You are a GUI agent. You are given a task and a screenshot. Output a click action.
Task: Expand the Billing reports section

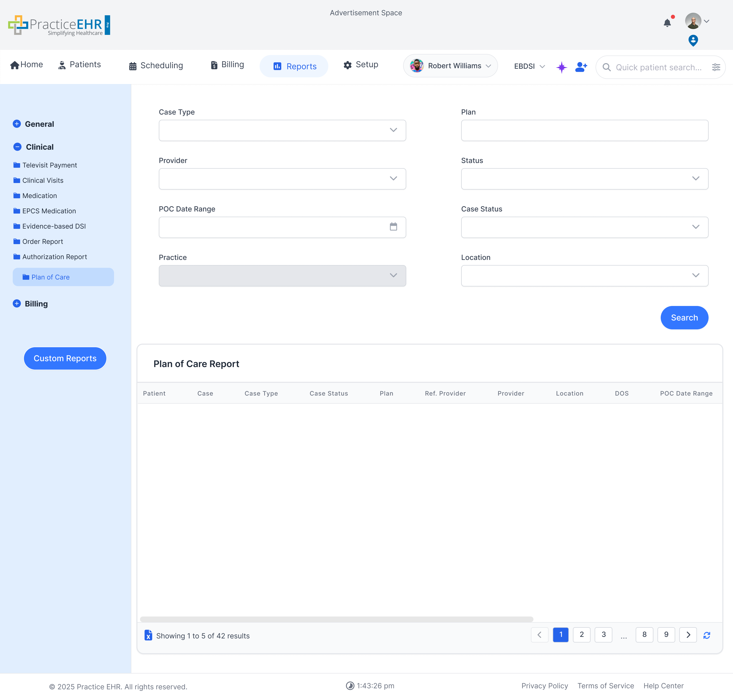tap(17, 303)
